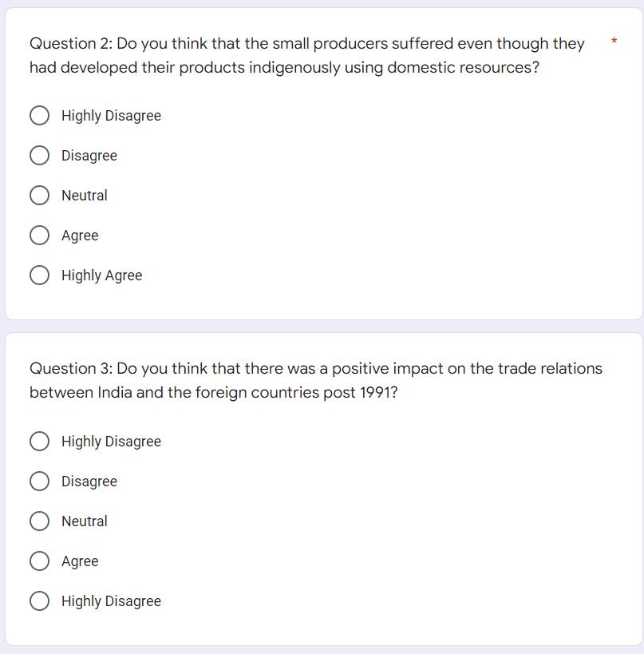This screenshot has height=654, width=644.
Task: Click the "Neutral" label text in Question 3
Action: click(x=84, y=521)
